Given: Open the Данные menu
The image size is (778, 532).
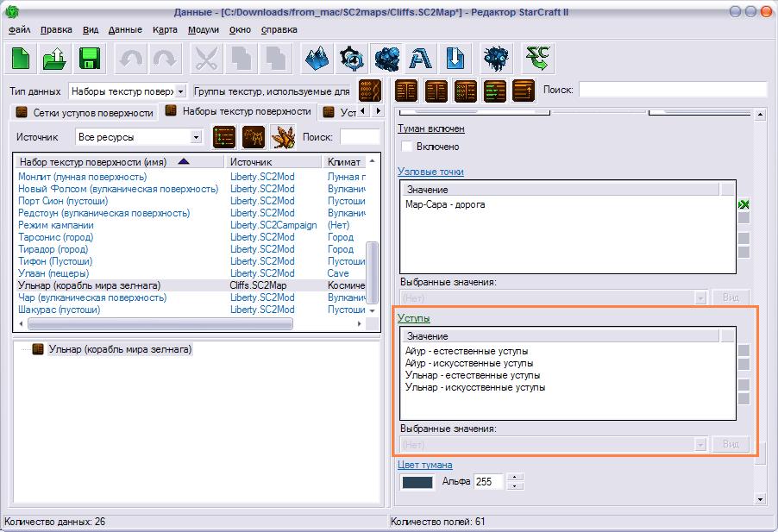Looking at the screenshot, I should coord(125,30).
